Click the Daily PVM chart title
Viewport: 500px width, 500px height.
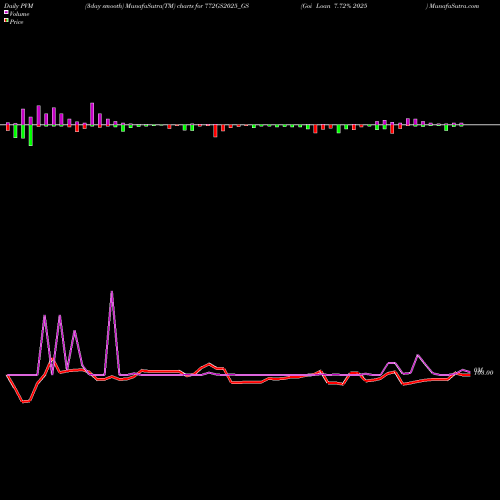(x=19, y=6)
